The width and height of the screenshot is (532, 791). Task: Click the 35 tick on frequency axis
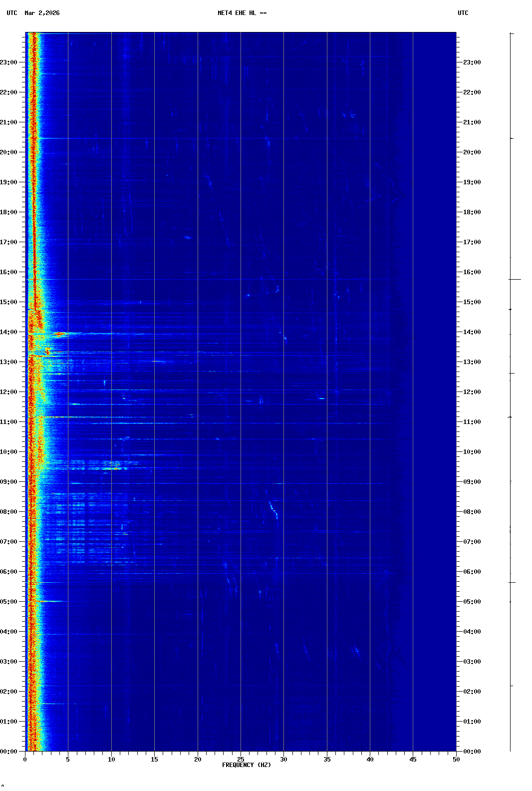pos(327,759)
